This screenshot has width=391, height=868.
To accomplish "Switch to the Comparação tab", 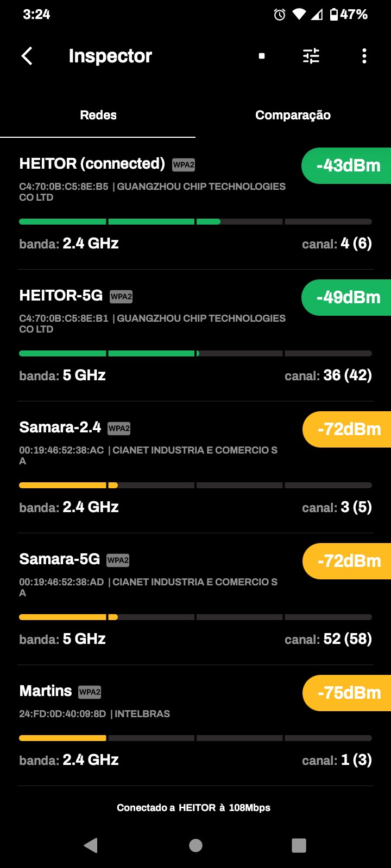I will click(x=293, y=115).
